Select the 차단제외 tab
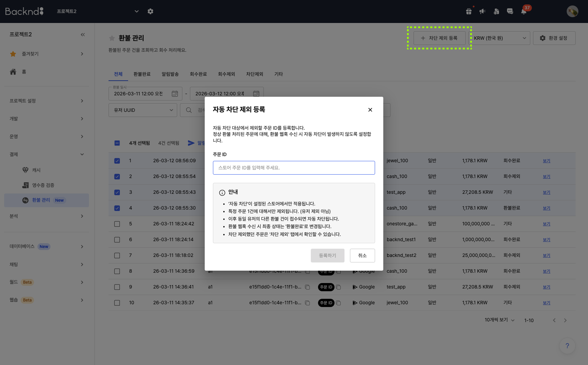Viewport: 588px width, 365px height. [x=255, y=74]
